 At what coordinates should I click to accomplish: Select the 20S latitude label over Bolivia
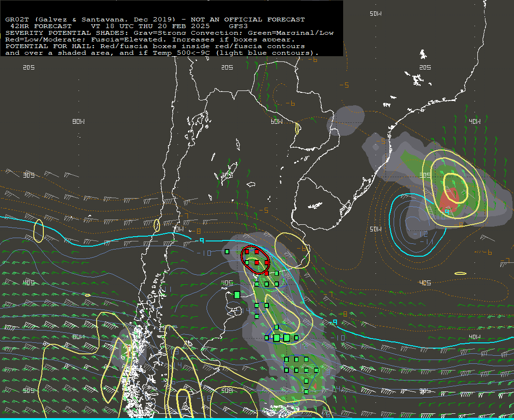coord(227,67)
